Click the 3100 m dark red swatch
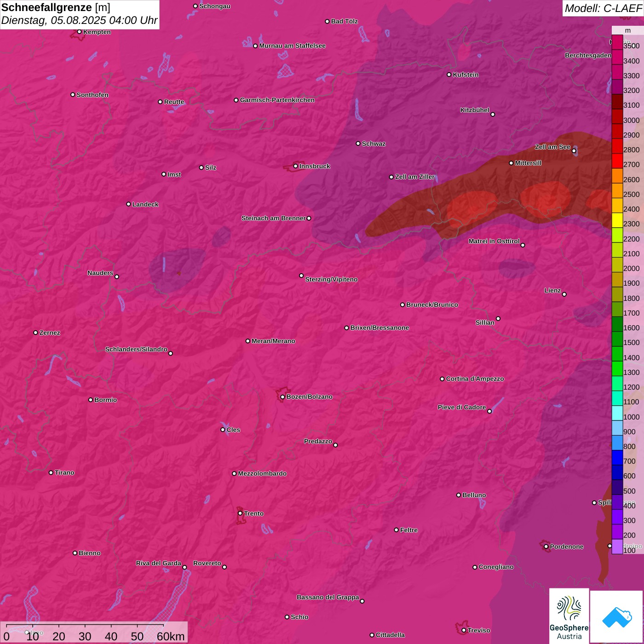Screen dimensions: 644x644 tap(617, 102)
